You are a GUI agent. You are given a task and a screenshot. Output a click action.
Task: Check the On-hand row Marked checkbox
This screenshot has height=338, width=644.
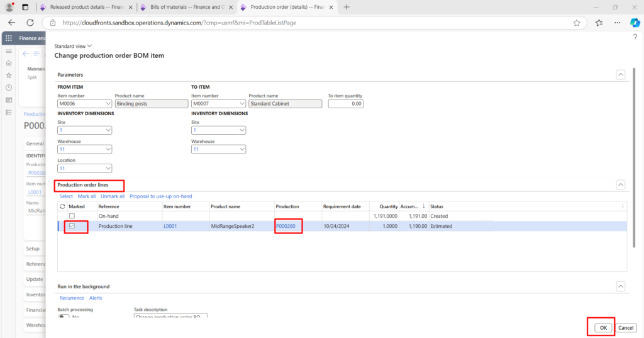pyautogui.click(x=72, y=216)
